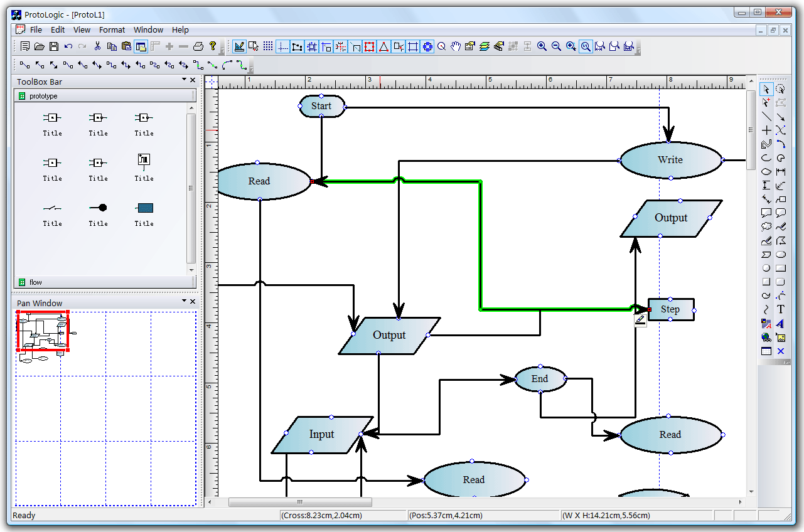This screenshot has width=804, height=532.
Task: Select the Text tool in right toolbar
Action: coord(781,309)
